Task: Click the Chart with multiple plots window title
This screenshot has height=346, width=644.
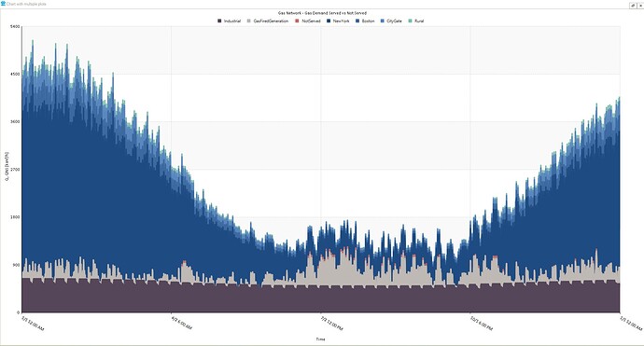Action: pyautogui.click(x=27, y=4)
